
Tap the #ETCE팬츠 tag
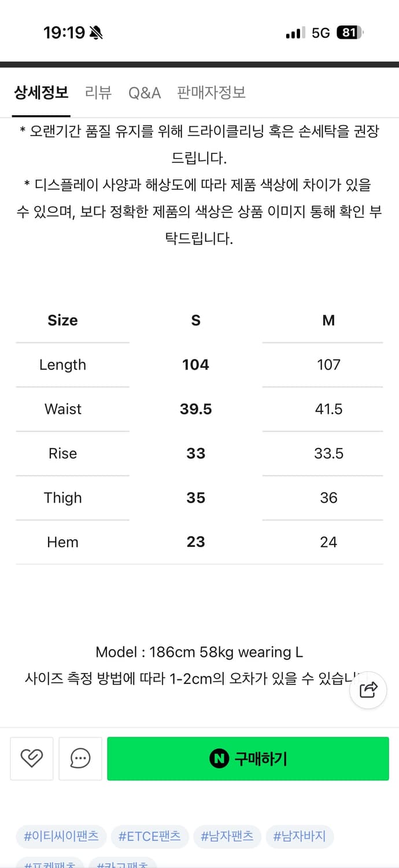[x=150, y=836]
